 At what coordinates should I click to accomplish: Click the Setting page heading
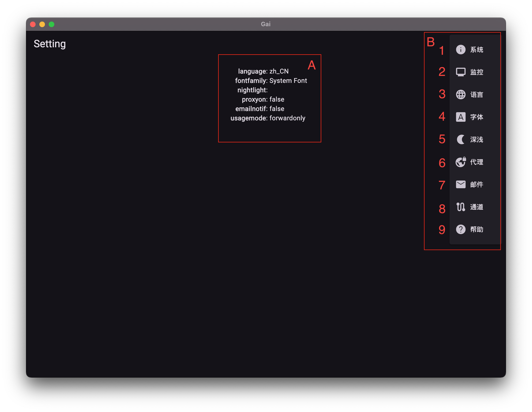[50, 44]
